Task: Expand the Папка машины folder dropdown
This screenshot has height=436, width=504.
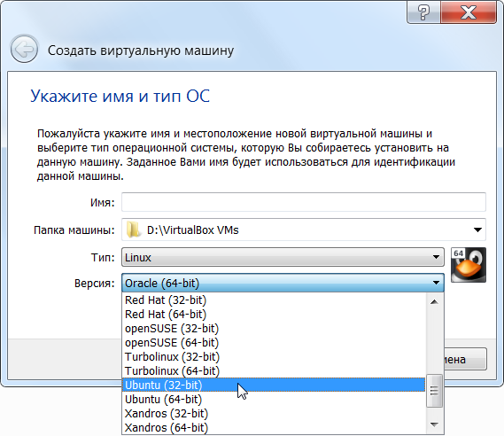Action: click(477, 230)
